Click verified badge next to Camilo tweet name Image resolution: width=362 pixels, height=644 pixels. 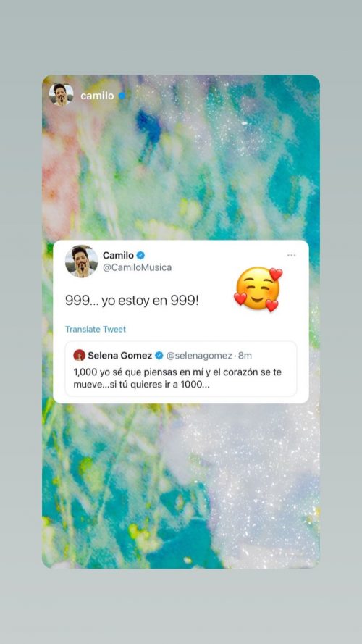pos(140,256)
